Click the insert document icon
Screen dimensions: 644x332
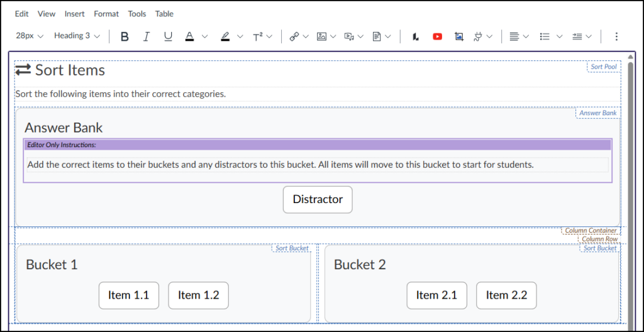(377, 36)
